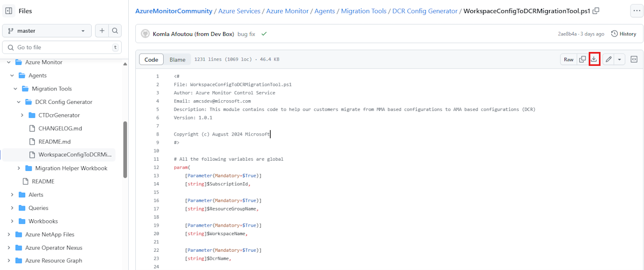644x270 pixels.
Task: Collapse the Migration Tools folder
Action: tap(16, 89)
